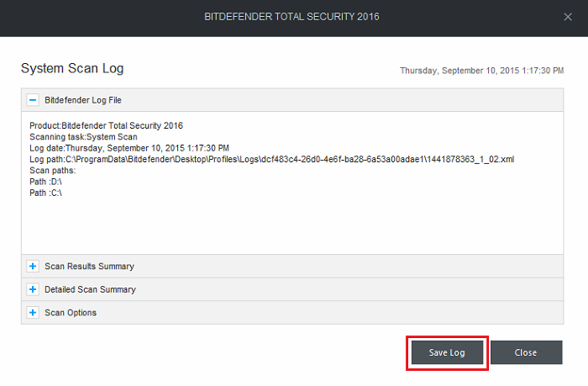Open Scan Options using its plus icon
Screen dimensions: 588x386
[x=33, y=313]
